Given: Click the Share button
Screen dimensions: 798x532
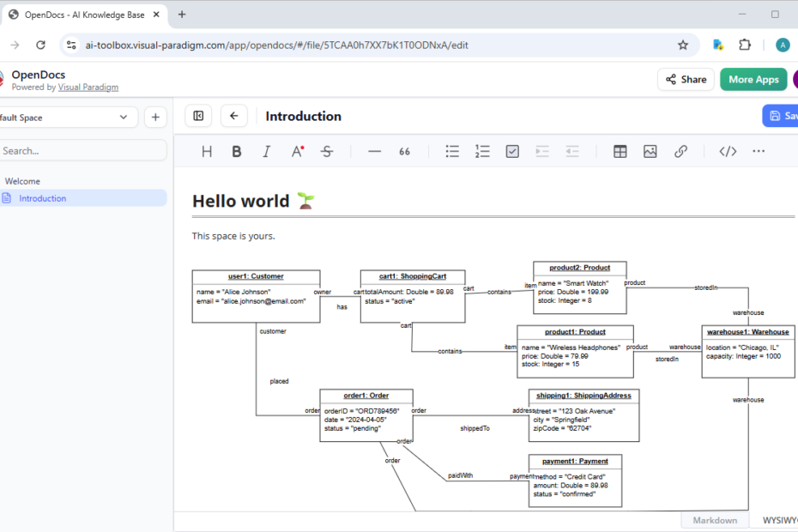Looking at the screenshot, I should 686,79.
